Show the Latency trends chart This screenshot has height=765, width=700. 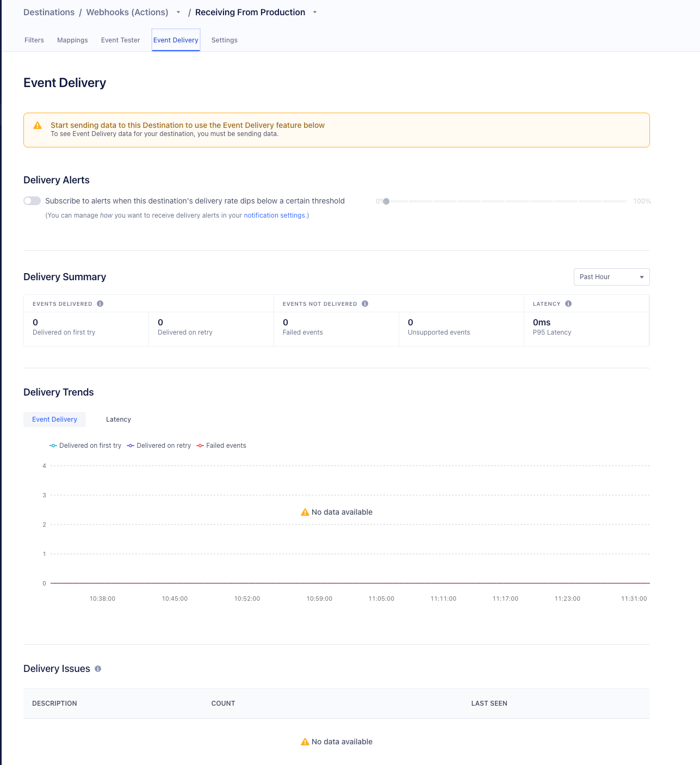(118, 419)
